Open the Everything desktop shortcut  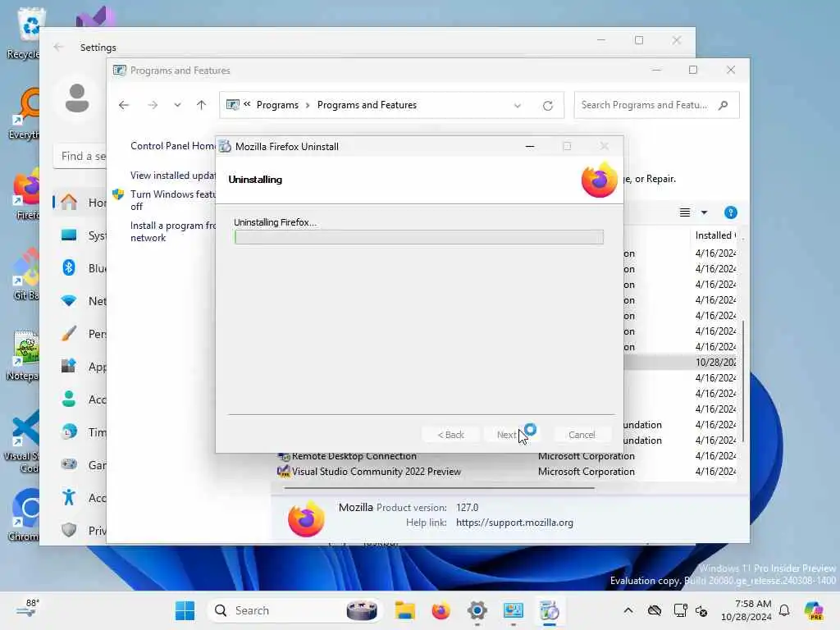point(23,113)
